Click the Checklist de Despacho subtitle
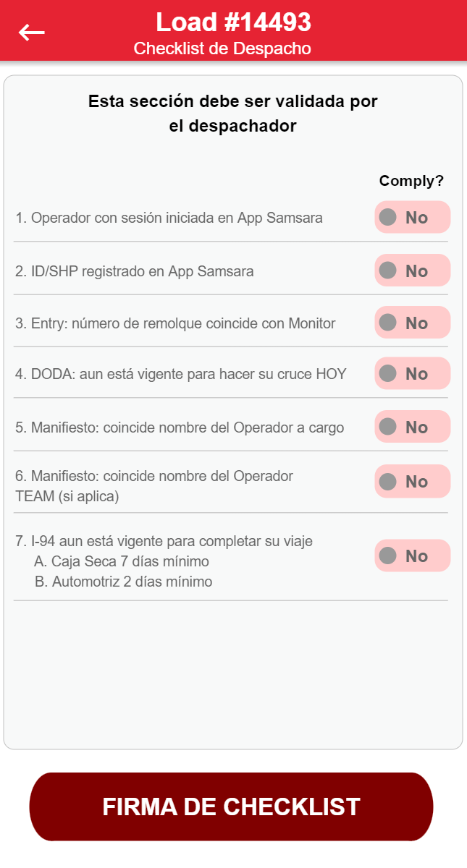The image size is (467, 868). [222, 48]
